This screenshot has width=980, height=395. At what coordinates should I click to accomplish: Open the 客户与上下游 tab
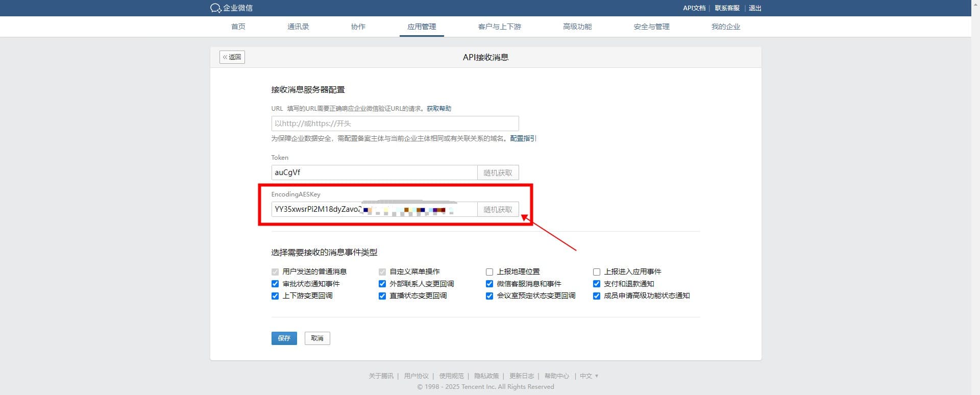(500, 27)
